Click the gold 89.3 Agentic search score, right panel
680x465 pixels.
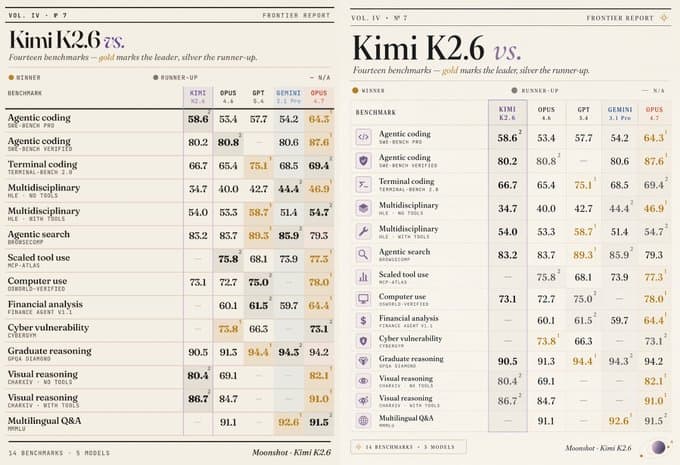[x=583, y=255]
